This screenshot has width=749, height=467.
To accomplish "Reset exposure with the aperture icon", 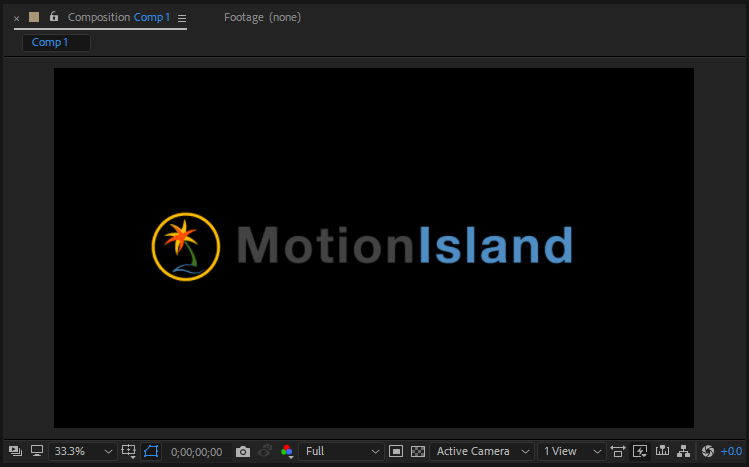I will pos(708,451).
